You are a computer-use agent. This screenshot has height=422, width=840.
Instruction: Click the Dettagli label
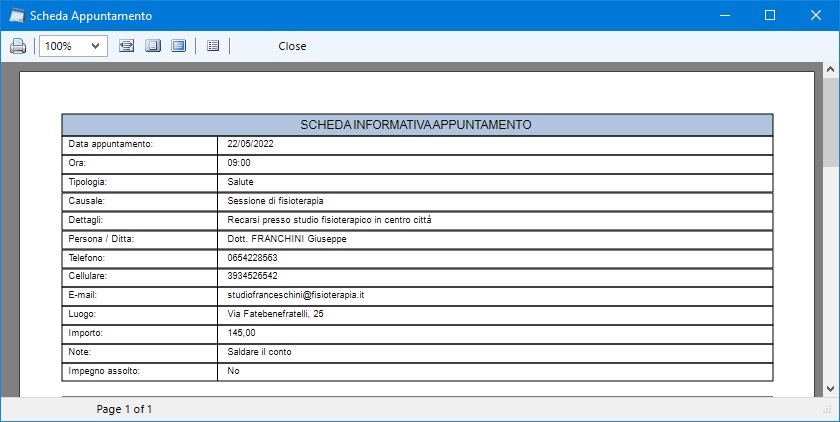pyautogui.click(x=85, y=220)
